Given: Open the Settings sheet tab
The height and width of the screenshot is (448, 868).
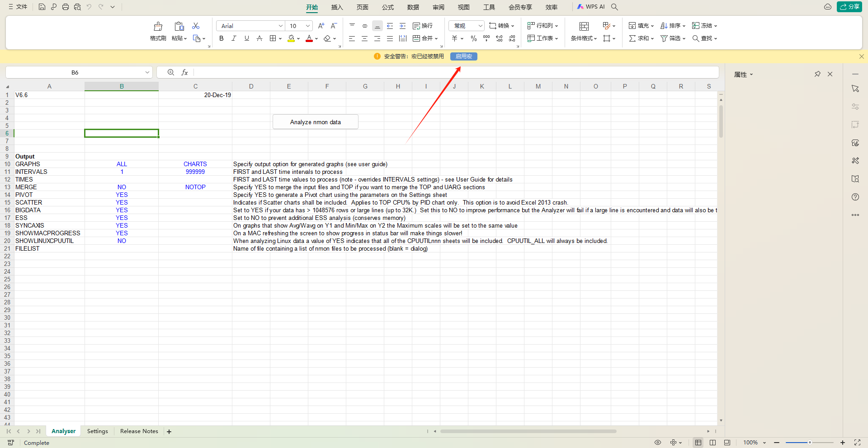Looking at the screenshot, I should pyautogui.click(x=98, y=431).
